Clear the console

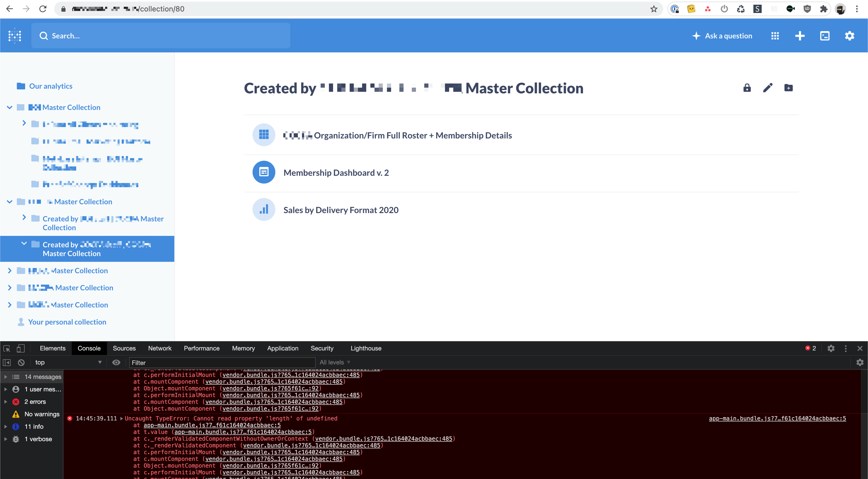(21, 362)
